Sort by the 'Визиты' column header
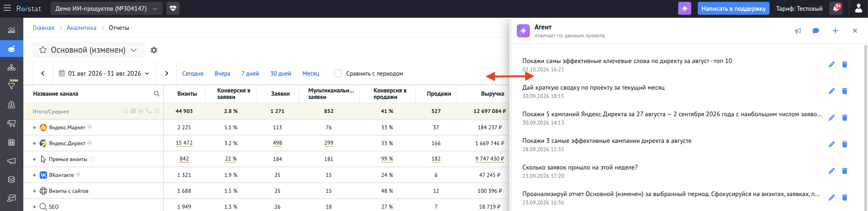Screen dimensions: 868x211 tap(187, 94)
